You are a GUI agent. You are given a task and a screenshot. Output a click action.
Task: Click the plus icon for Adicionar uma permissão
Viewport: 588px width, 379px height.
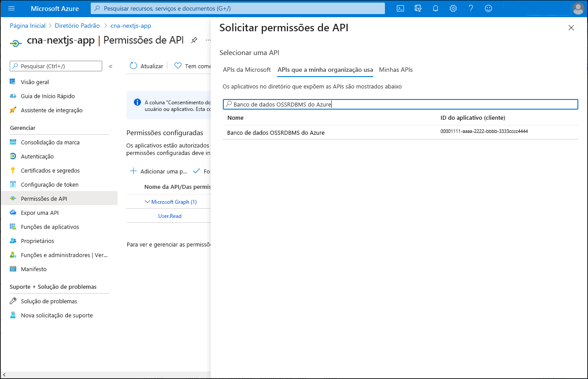(133, 171)
